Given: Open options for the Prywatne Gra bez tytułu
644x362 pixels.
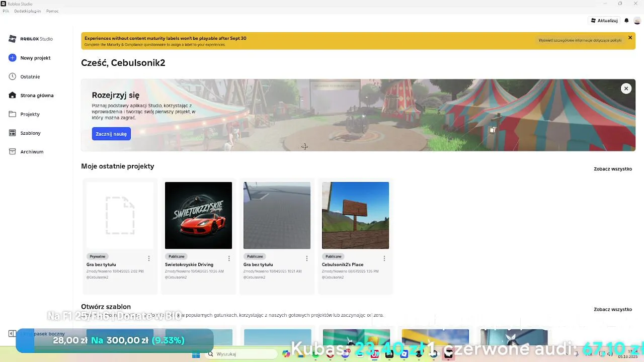Looking at the screenshot, I should tap(149, 258).
